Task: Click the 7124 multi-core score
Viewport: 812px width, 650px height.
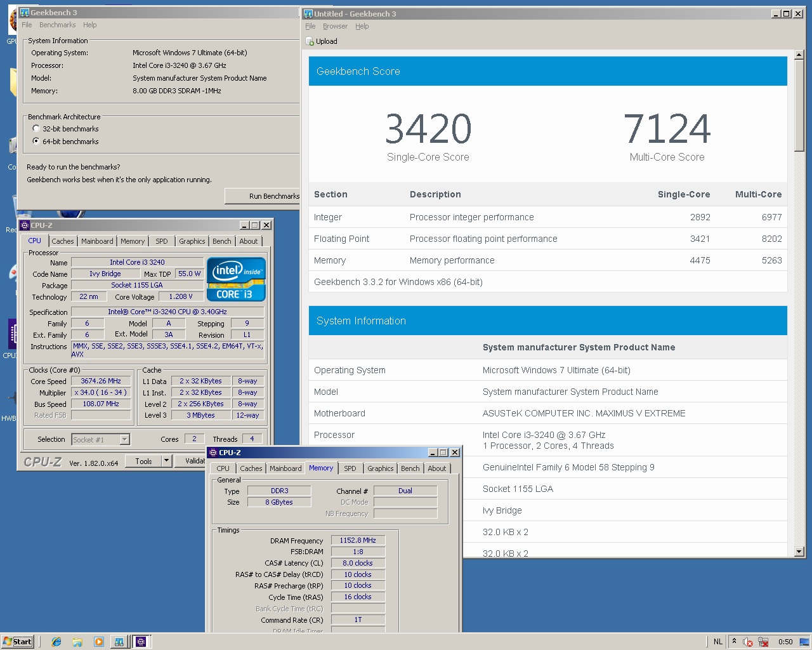Action: tap(667, 129)
